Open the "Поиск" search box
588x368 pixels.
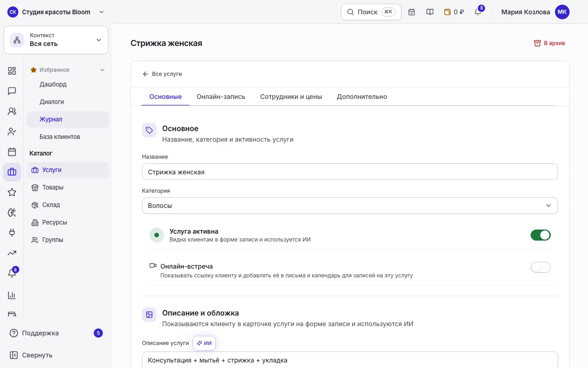371,12
